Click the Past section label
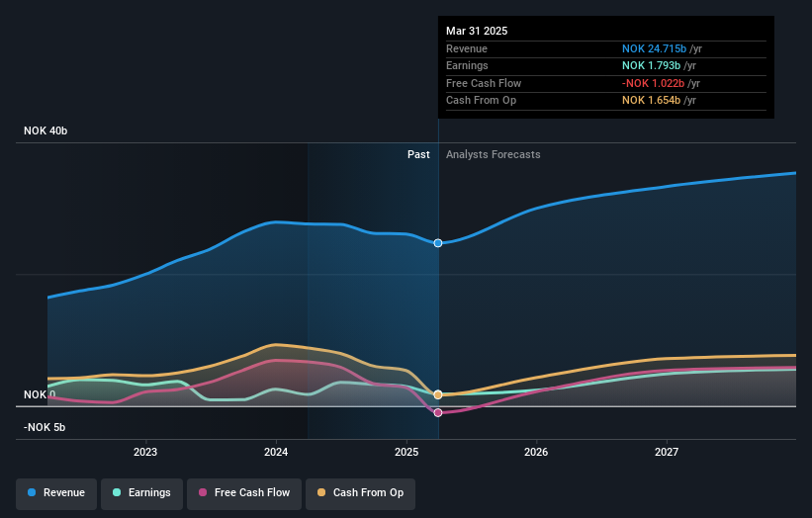Screen dimensions: 812x518 coord(418,155)
